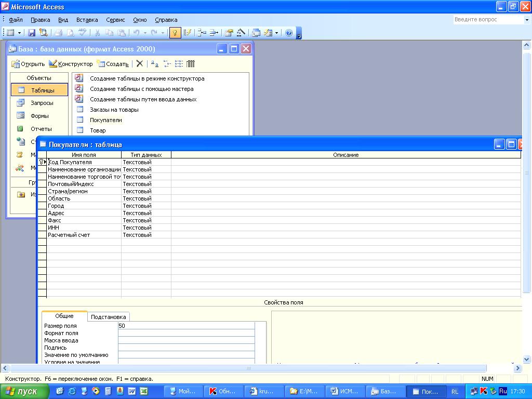Click the Delete Rows toolbar icon
Image resolution: width=532 pixels, height=399 pixels.
click(x=214, y=33)
